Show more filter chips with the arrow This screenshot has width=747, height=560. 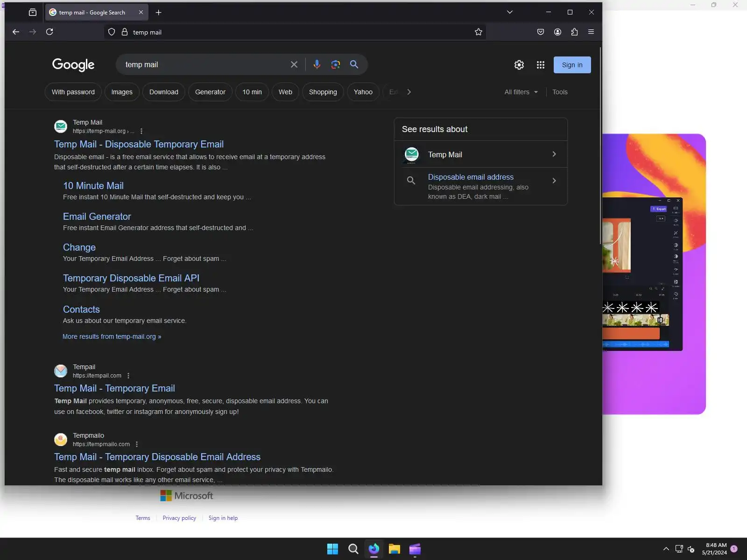[x=409, y=92]
